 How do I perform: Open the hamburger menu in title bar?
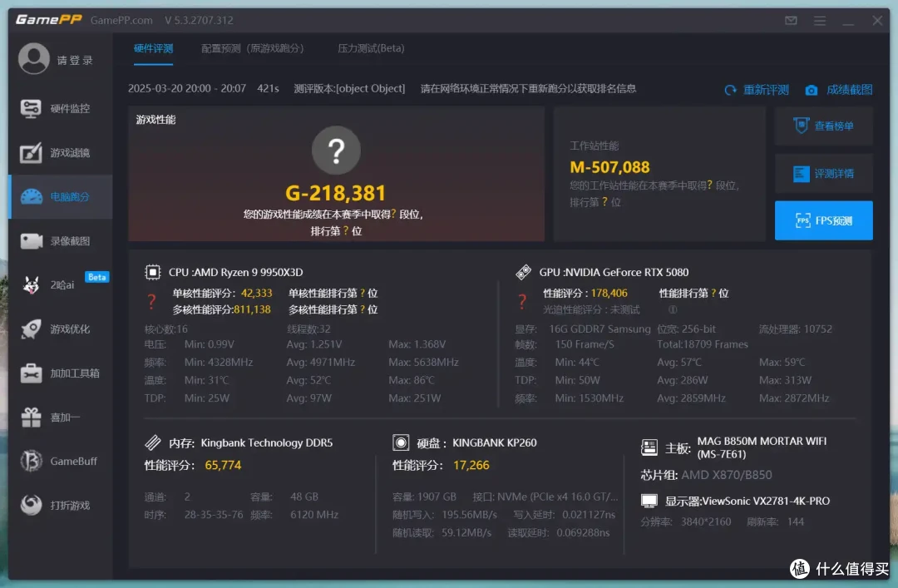[x=820, y=21]
